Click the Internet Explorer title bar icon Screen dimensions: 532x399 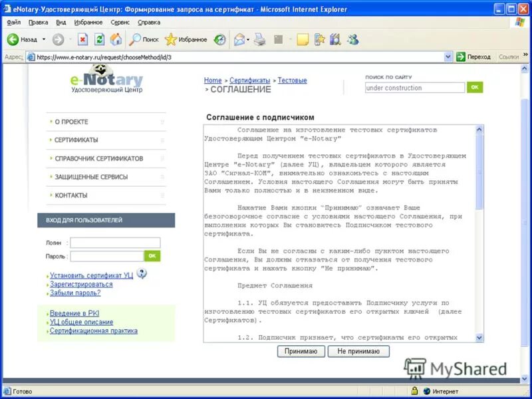click(7, 9)
